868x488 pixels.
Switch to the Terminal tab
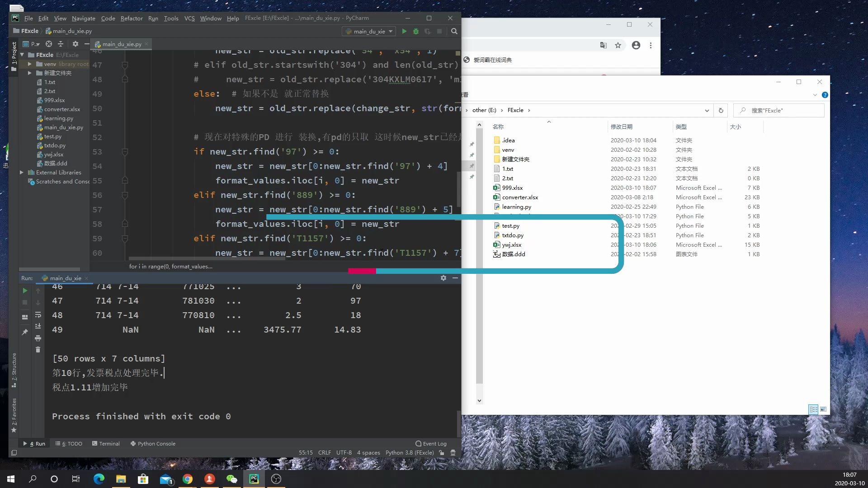tap(108, 443)
